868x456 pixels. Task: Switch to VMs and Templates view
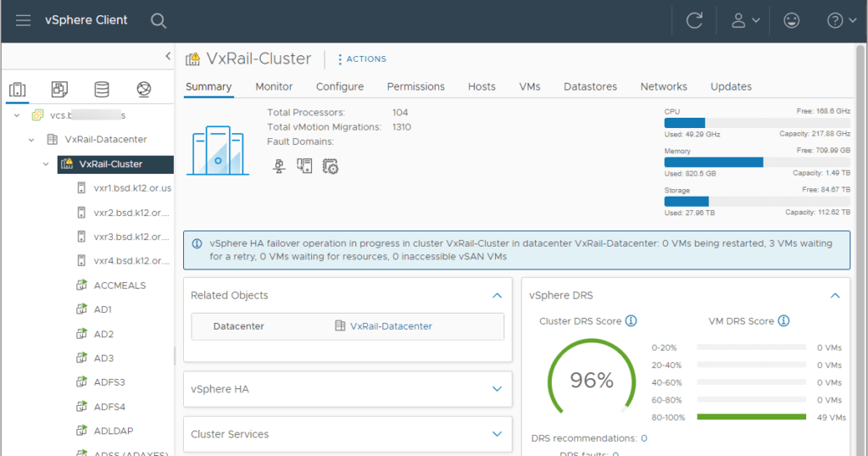(x=59, y=89)
